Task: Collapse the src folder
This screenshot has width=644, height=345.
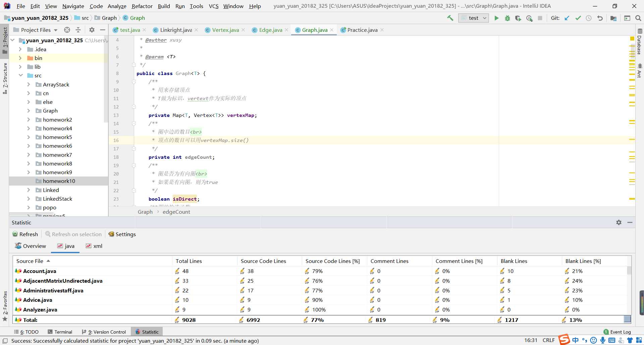Action: tap(20, 75)
